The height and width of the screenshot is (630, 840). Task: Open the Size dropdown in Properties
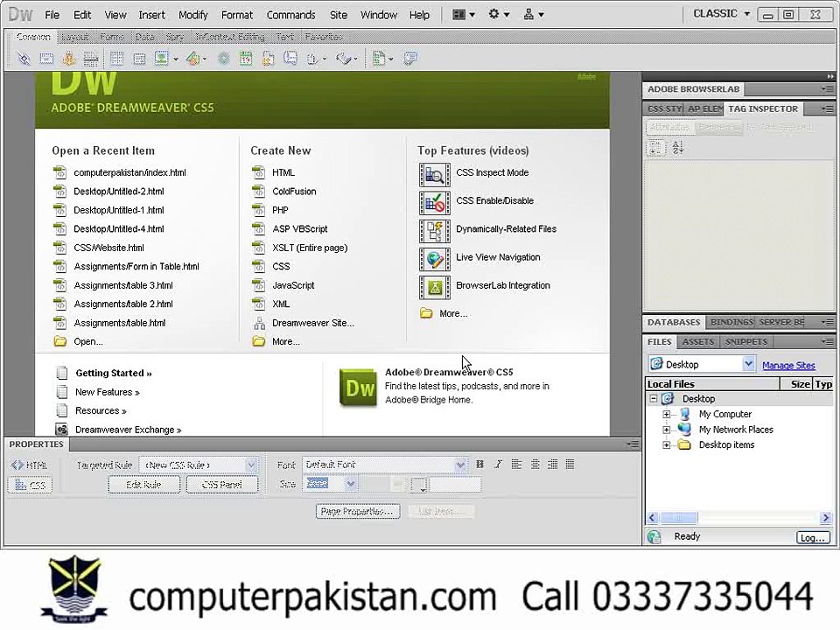[350, 484]
